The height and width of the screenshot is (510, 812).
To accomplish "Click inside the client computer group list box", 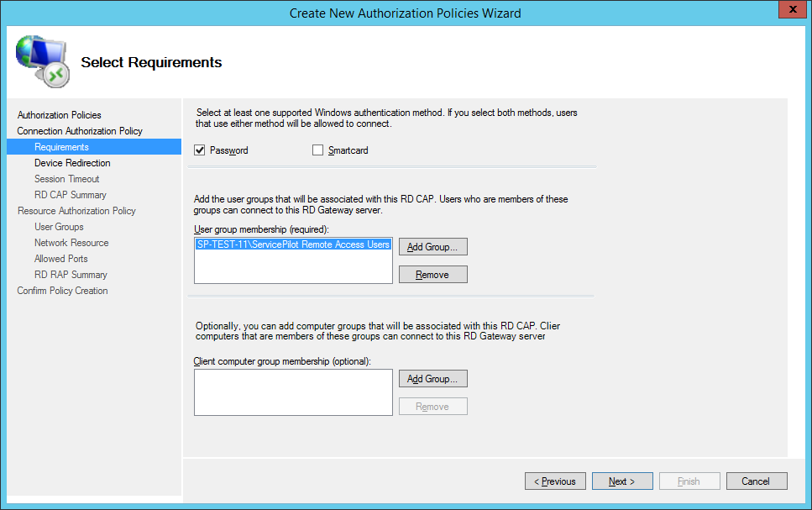I will tap(293, 392).
